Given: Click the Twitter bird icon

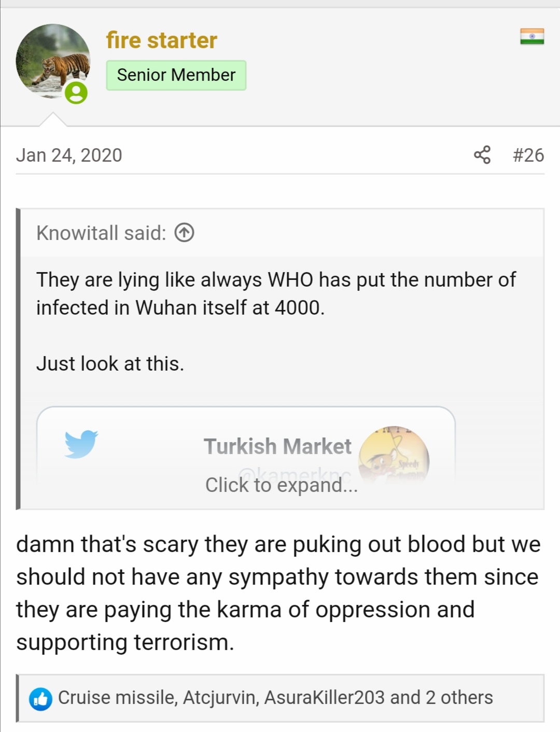Looking at the screenshot, I should [81, 444].
